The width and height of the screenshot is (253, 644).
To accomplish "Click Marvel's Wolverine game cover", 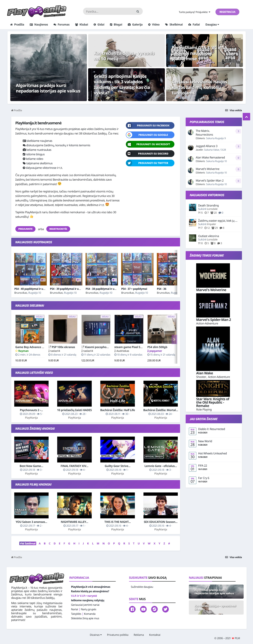I will (213, 275).
